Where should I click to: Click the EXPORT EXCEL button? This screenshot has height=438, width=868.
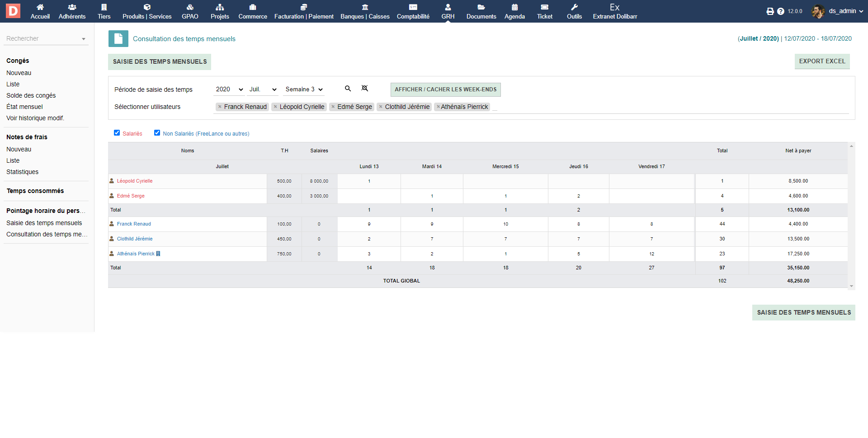click(822, 61)
